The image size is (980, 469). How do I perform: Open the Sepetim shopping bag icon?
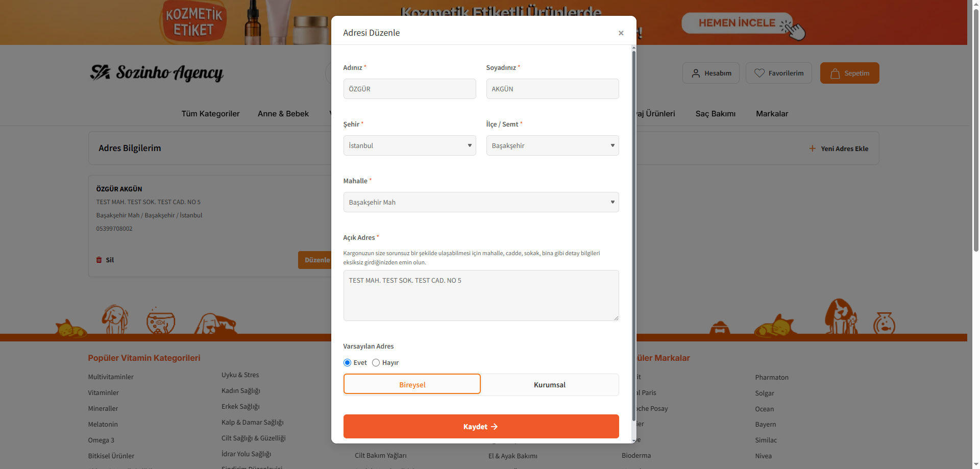(835, 73)
